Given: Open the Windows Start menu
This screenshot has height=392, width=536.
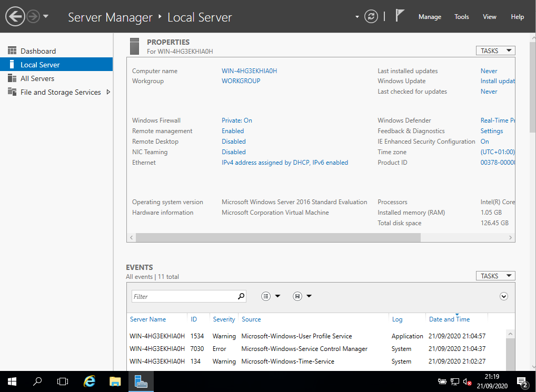Looking at the screenshot, I should [12, 381].
